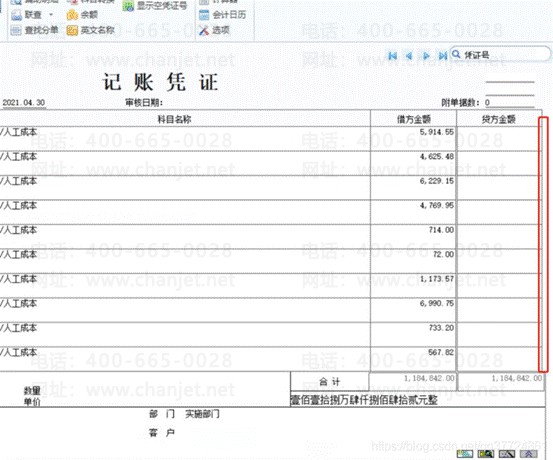Image resolution: width=553 pixels, height=460 pixels.
Task: Jump to the last voucher
Action: pos(443,56)
